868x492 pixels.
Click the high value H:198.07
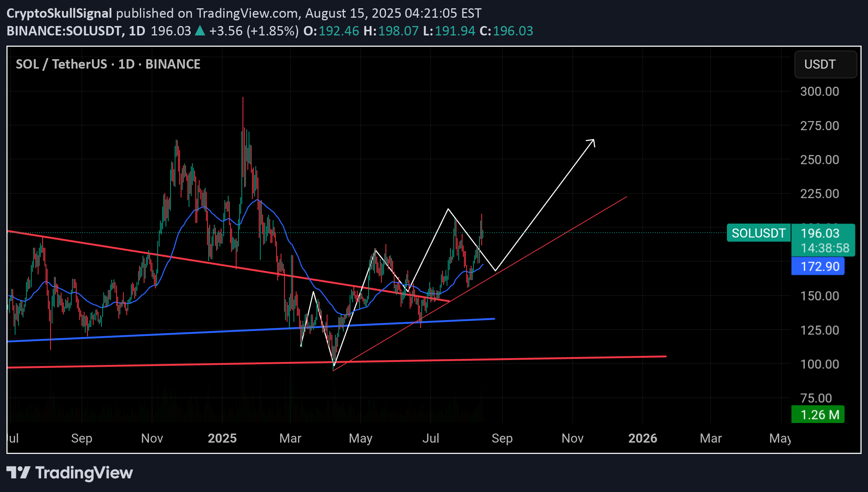click(x=391, y=31)
